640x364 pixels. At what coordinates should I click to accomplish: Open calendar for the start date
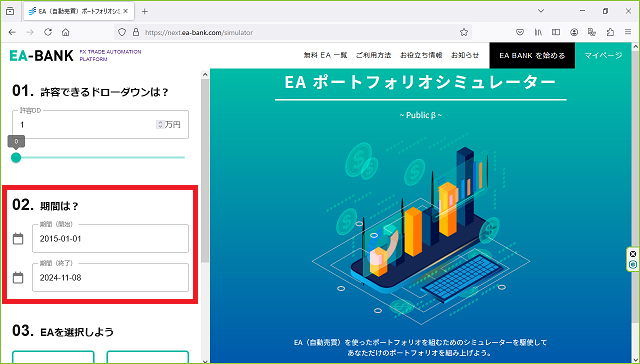18,239
